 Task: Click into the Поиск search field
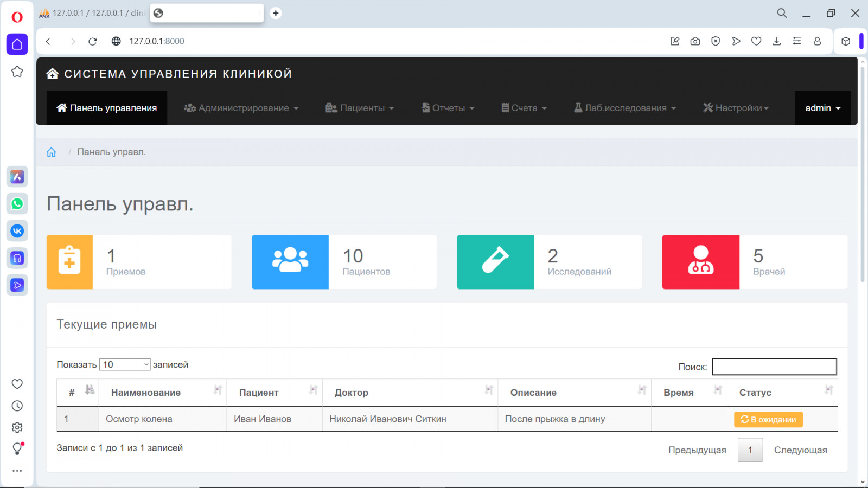(775, 367)
